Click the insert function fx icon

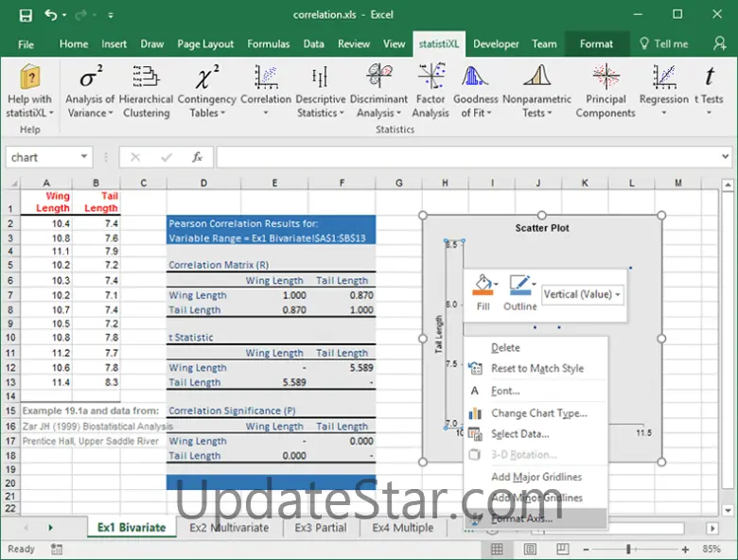197,157
